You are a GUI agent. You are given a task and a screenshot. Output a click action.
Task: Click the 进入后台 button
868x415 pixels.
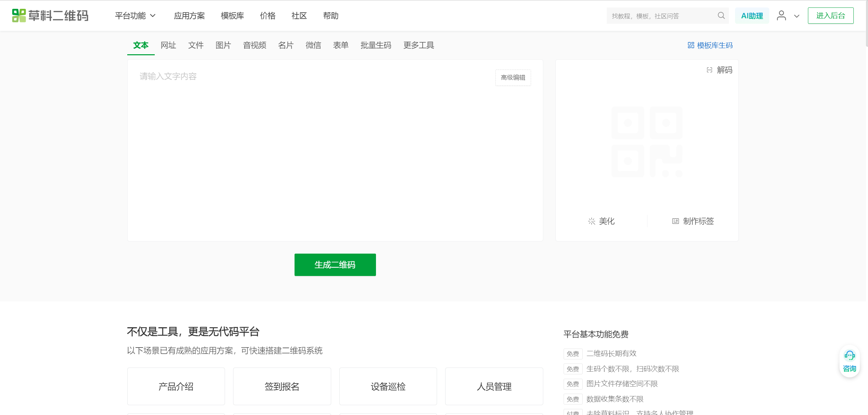point(830,16)
